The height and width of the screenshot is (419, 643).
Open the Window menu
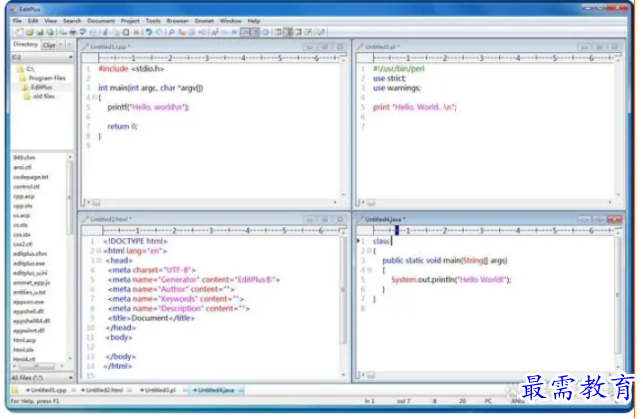tap(230, 20)
